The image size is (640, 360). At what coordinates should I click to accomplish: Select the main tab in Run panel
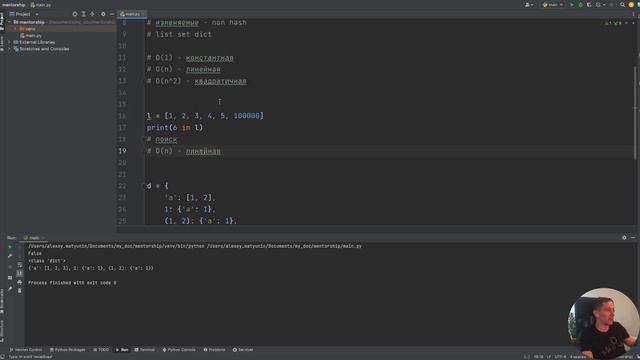click(x=34, y=238)
